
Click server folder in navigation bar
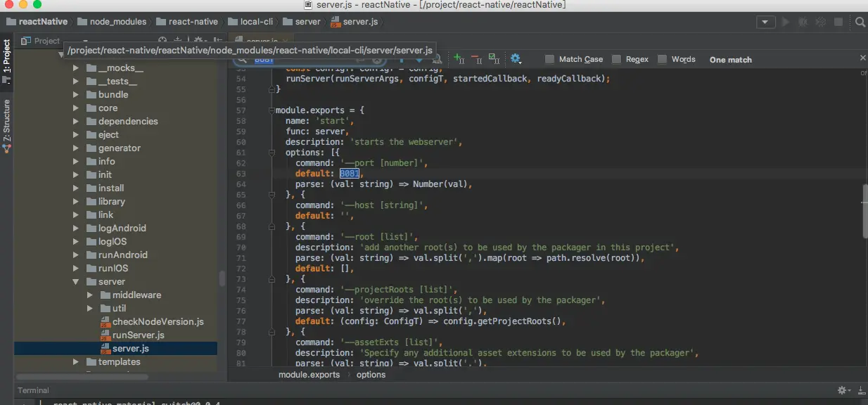click(x=302, y=22)
